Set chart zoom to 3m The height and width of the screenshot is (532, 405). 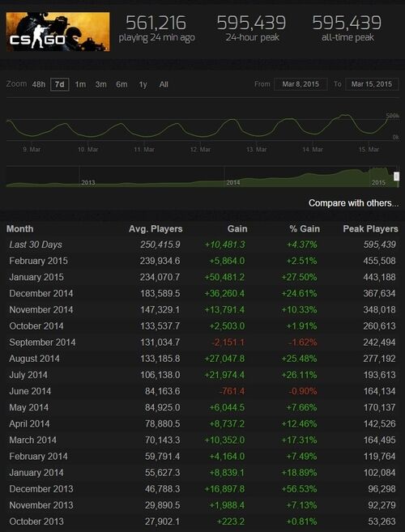click(100, 84)
